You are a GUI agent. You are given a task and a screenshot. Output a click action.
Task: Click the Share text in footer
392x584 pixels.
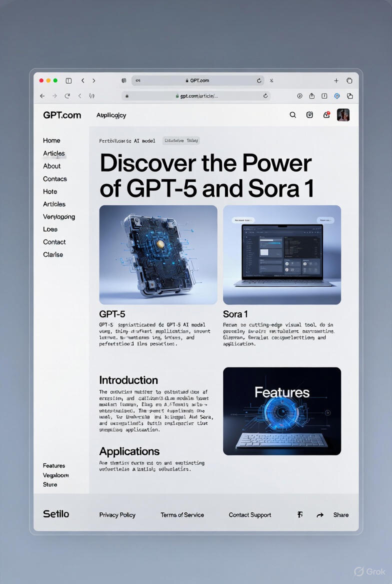pyautogui.click(x=341, y=514)
